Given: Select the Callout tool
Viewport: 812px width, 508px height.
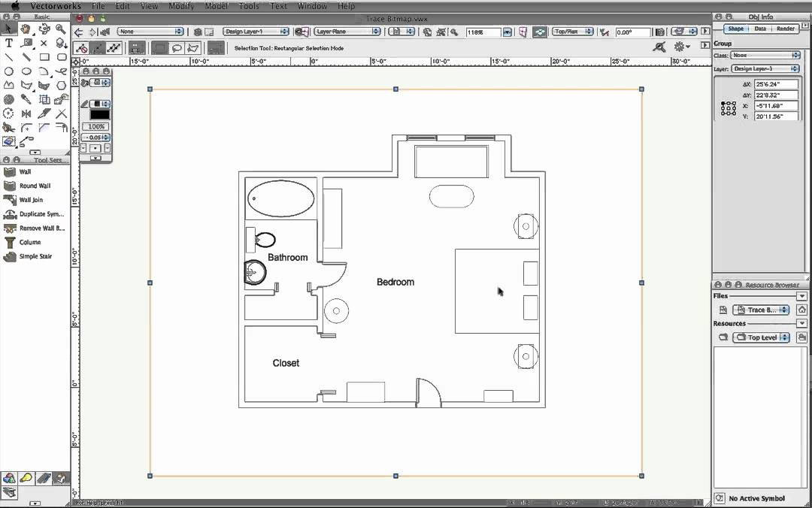Looking at the screenshot, I should click(26, 43).
